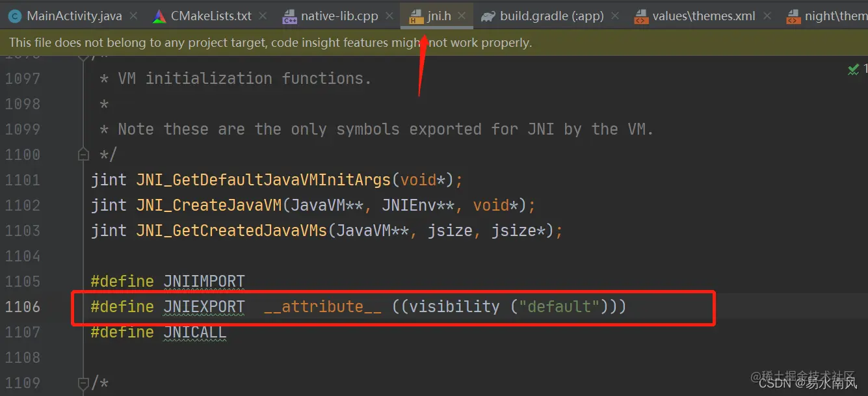Image resolution: width=868 pixels, height=396 pixels.
Task: Collapse the comment fold marker at line 1109
Action: [x=83, y=383]
